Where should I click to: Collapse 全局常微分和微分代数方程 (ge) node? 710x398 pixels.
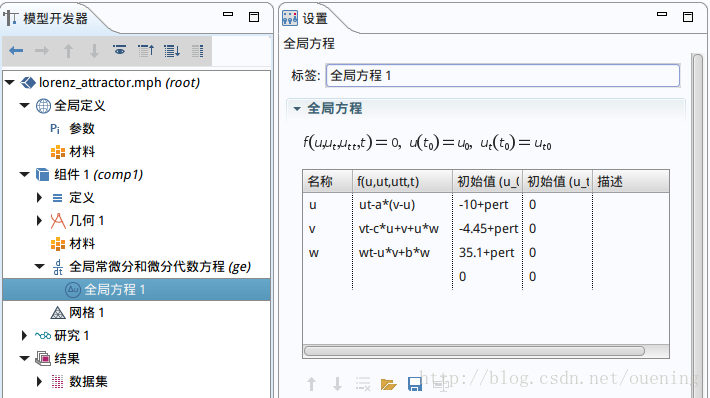pyautogui.click(x=40, y=267)
